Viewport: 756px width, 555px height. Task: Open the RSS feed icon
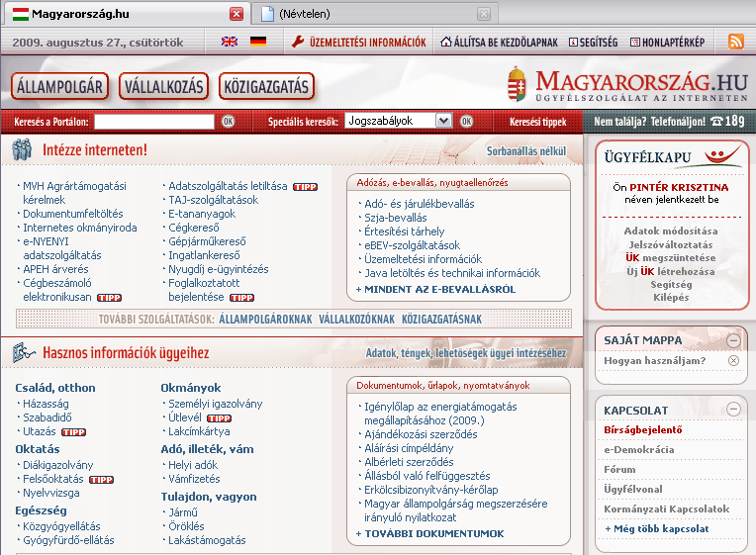pyautogui.click(x=736, y=42)
